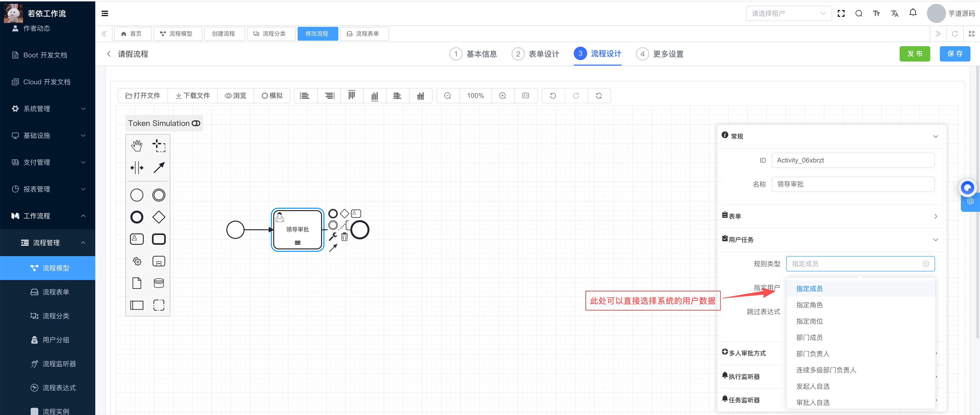The height and width of the screenshot is (415, 980).
Task: Switch on the Token Simulation toggle
Action: [x=196, y=123]
